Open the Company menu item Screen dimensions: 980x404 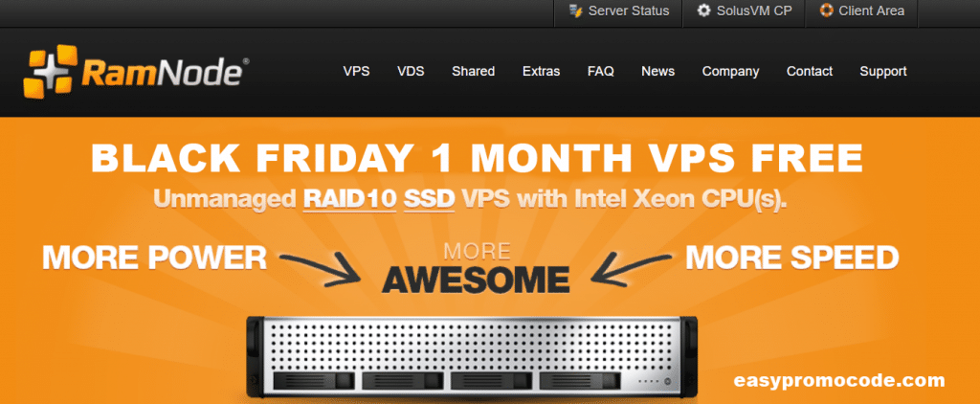click(730, 72)
